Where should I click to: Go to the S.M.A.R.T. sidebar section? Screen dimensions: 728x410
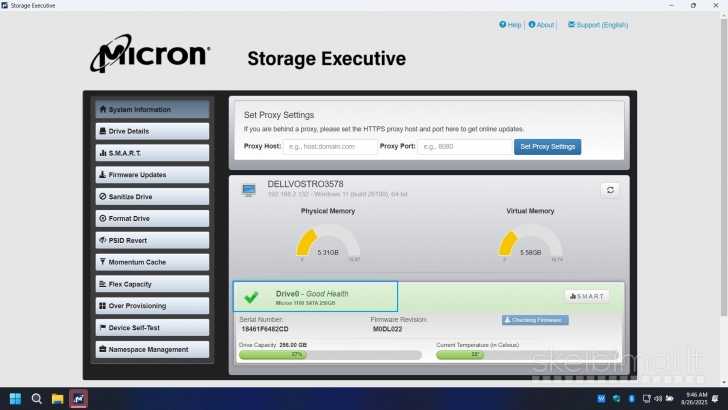[x=152, y=153]
